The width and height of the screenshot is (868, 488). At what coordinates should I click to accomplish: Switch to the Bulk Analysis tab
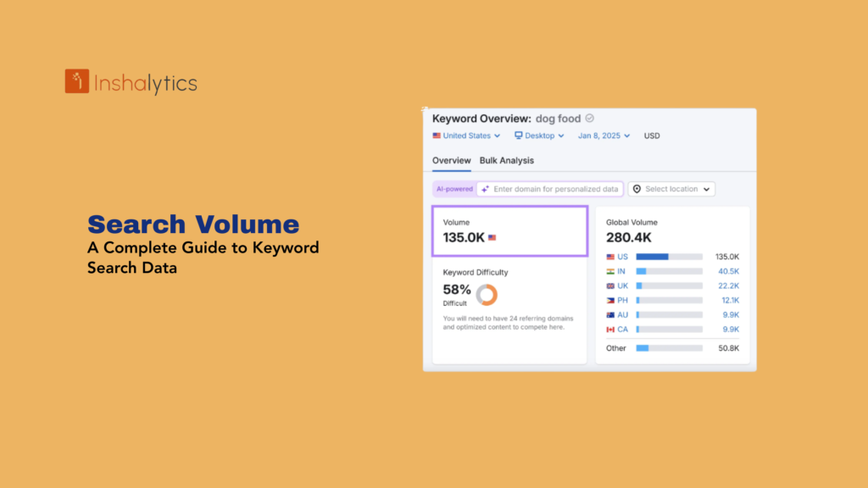[506, 160]
